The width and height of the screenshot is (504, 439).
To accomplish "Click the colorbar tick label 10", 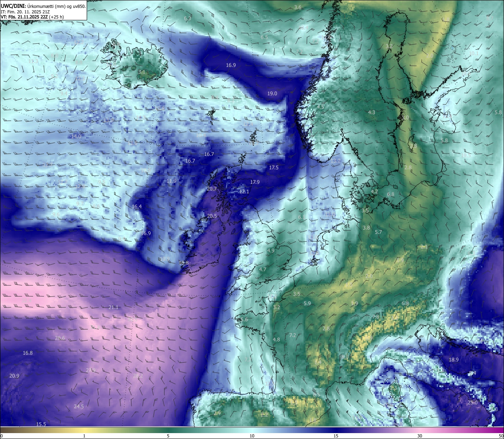I will [x=252, y=436].
